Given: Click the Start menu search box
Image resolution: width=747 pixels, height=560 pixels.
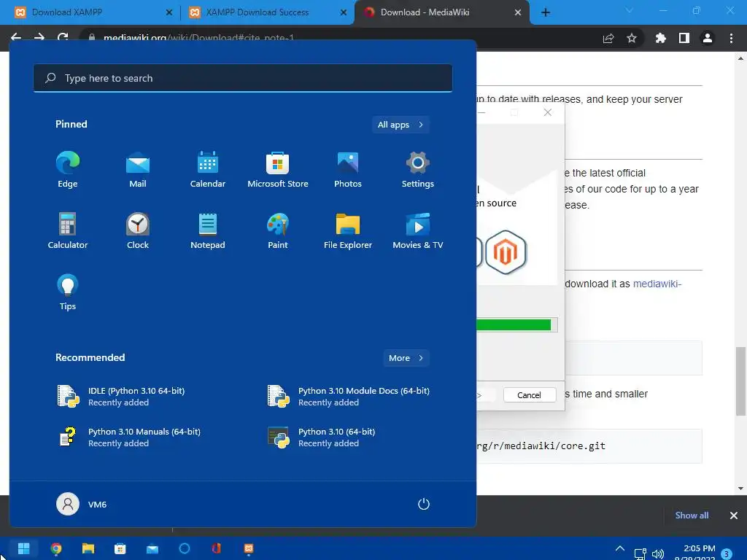Looking at the screenshot, I should (243, 78).
